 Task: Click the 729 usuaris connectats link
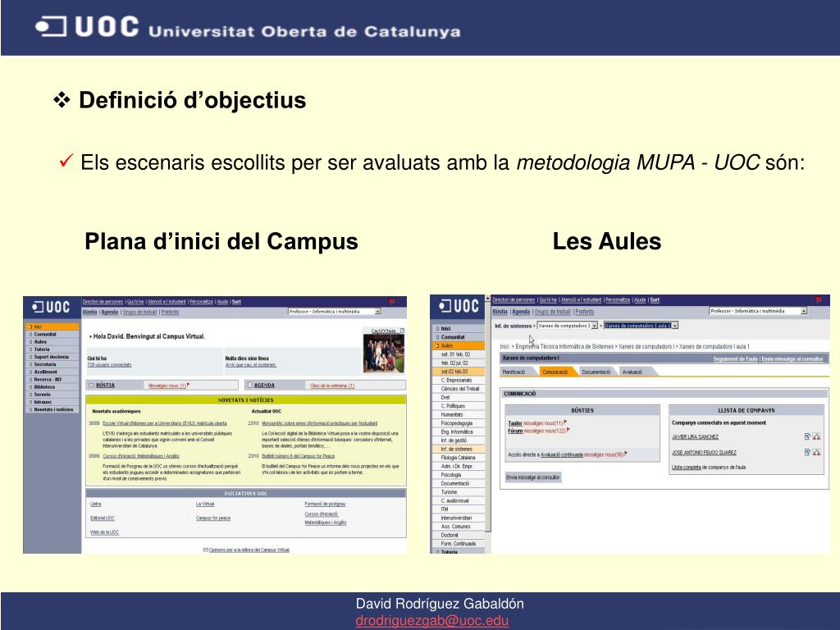[x=109, y=365]
